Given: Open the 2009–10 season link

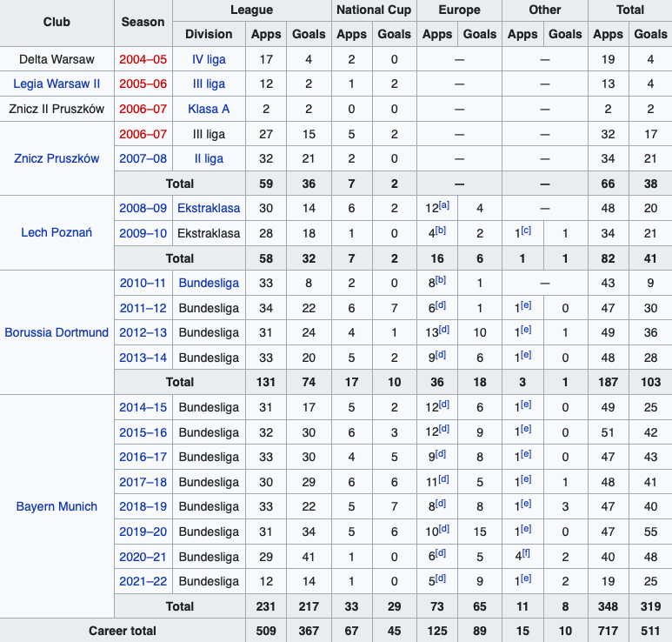Looking at the screenshot, I should coord(143,233).
